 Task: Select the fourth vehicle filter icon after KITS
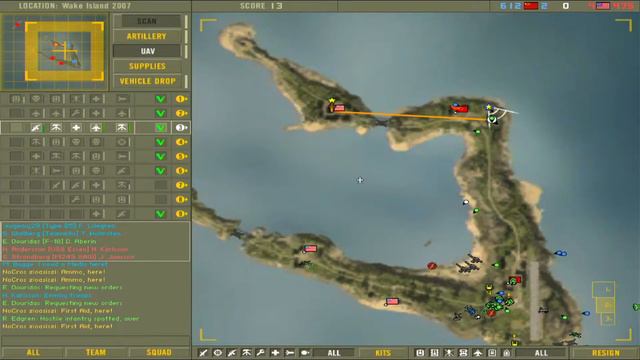[463, 353]
